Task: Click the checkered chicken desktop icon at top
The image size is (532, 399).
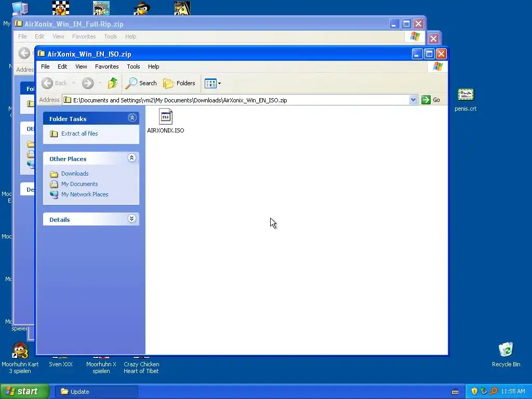Action: pyautogui.click(x=61, y=8)
